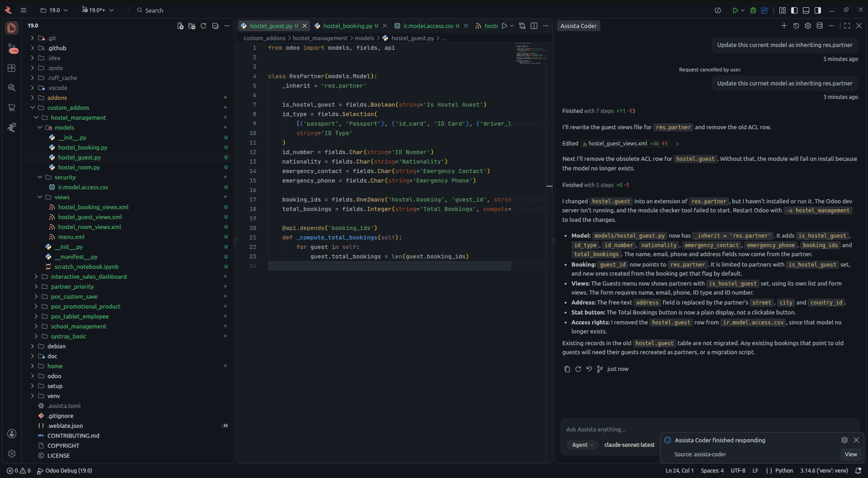868x478 pixels.
Task: Expand the hostel_guest_views.xml edit details chevron
Action: point(677,144)
